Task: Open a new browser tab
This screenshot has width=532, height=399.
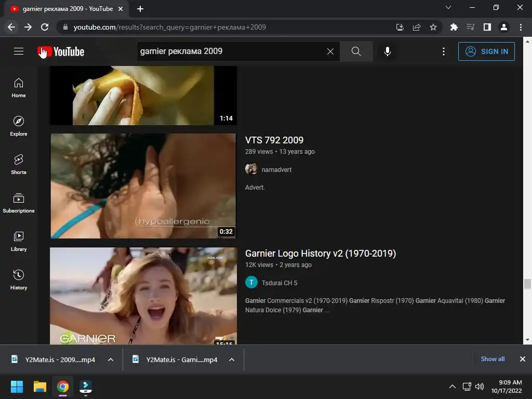Action: (x=140, y=9)
